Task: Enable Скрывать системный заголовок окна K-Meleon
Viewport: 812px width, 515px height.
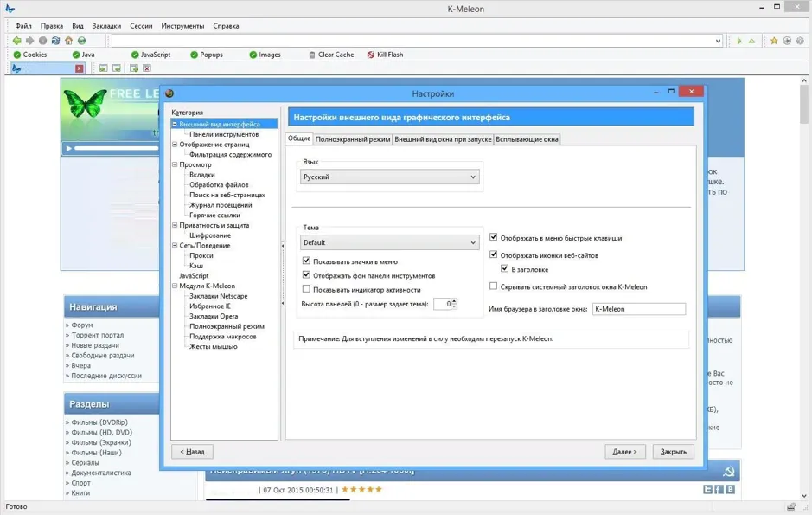Action: click(494, 286)
